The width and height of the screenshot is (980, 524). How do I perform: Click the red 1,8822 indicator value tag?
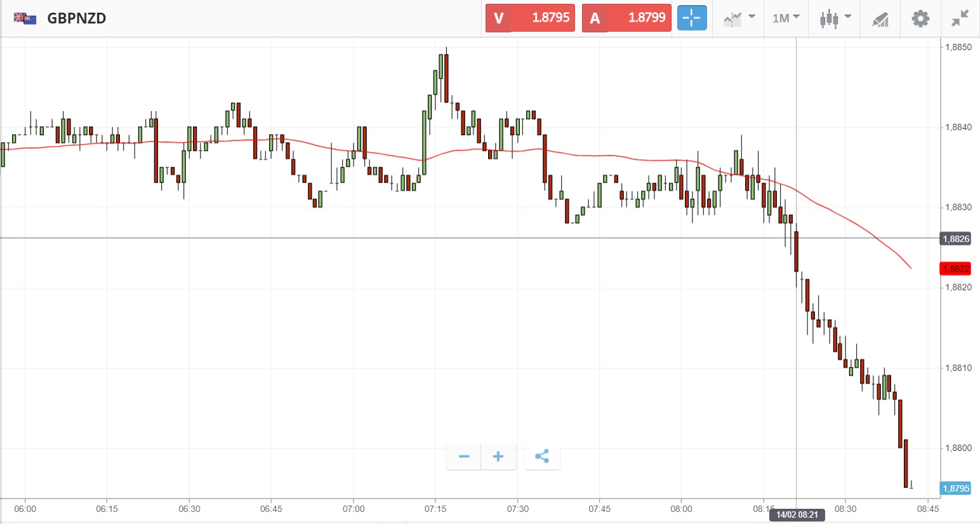point(956,268)
